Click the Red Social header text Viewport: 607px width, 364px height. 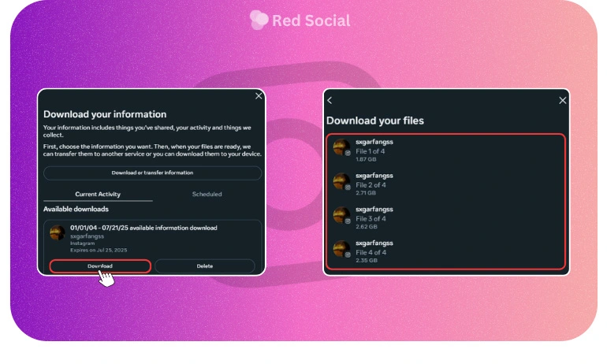pyautogui.click(x=311, y=20)
